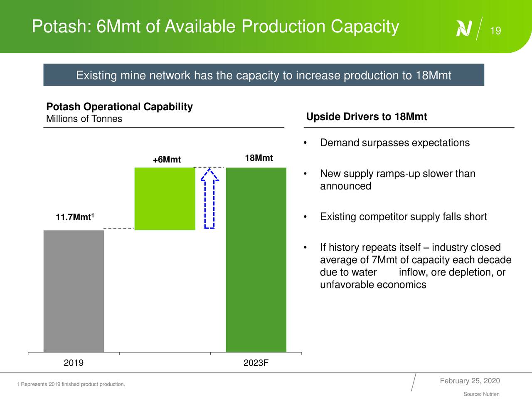Click the banner about increasing production to 18Mmt
Screen dimensions: 532x399
(x=264, y=75)
